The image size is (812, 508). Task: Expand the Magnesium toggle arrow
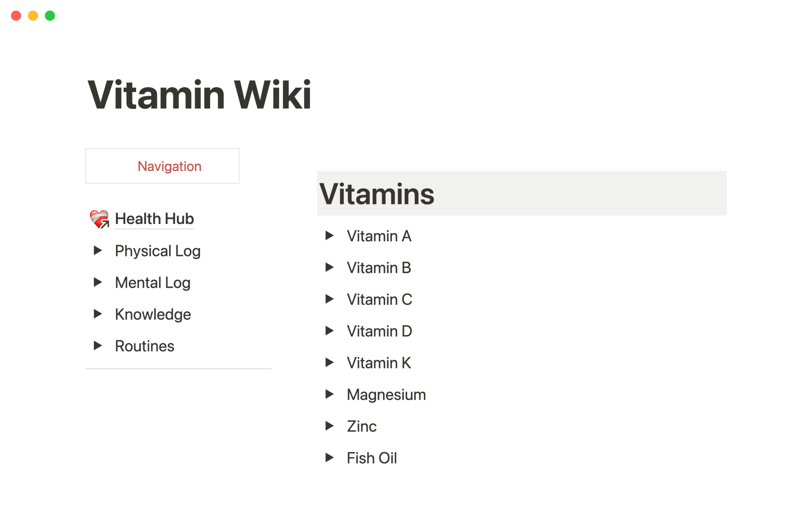329,395
